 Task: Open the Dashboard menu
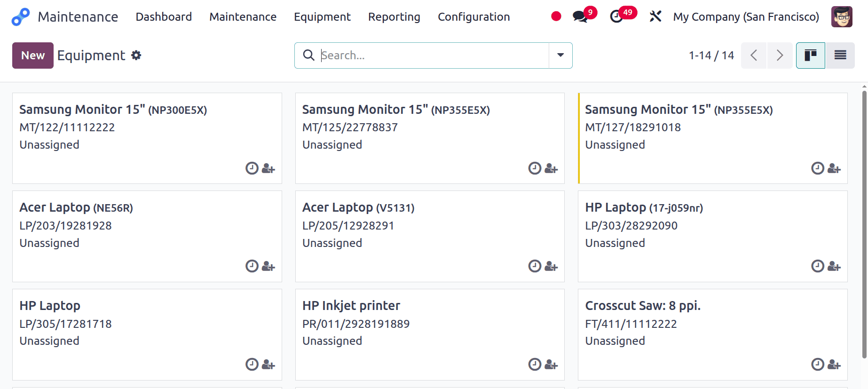coord(164,17)
